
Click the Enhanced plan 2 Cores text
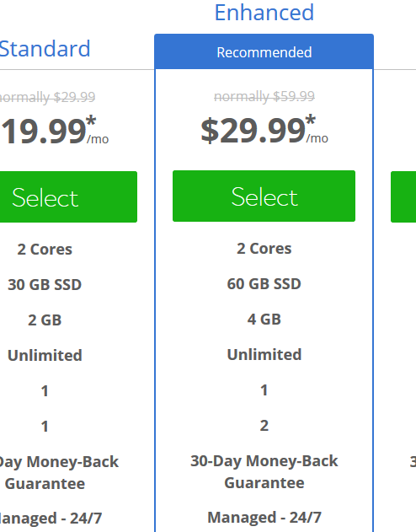pos(264,249)
